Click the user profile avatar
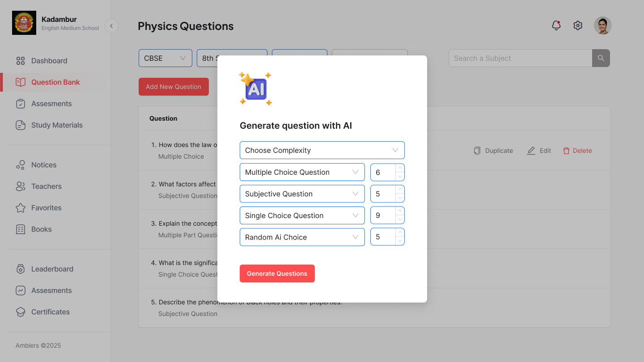This screenshot has height=362, width=644. click(603, 25)
